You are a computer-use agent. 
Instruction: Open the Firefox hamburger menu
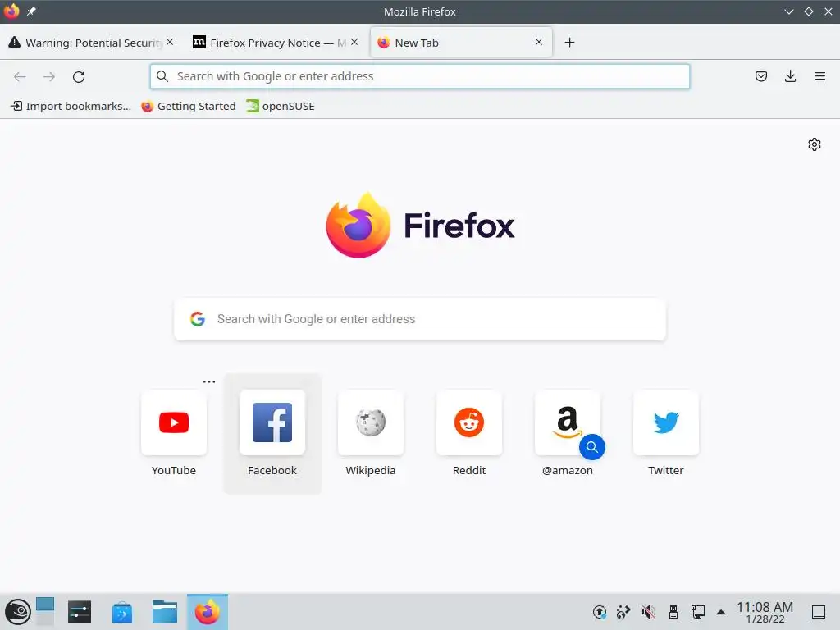click(x=820, y=76)
